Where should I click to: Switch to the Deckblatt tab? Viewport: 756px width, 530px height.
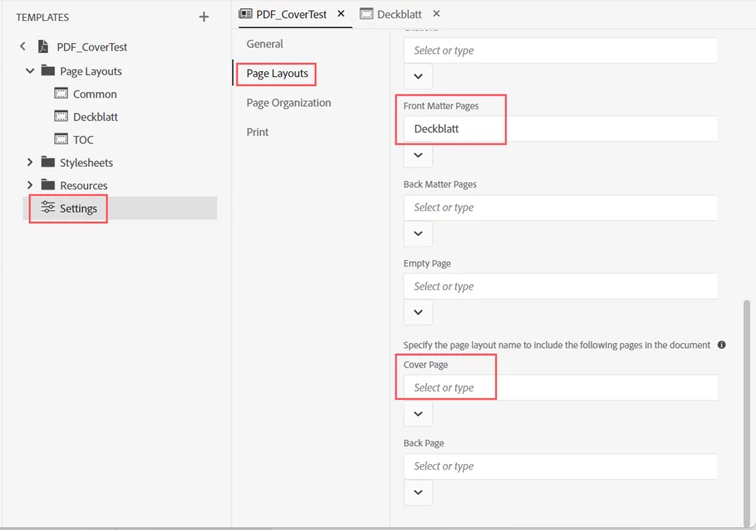(399, 14)
